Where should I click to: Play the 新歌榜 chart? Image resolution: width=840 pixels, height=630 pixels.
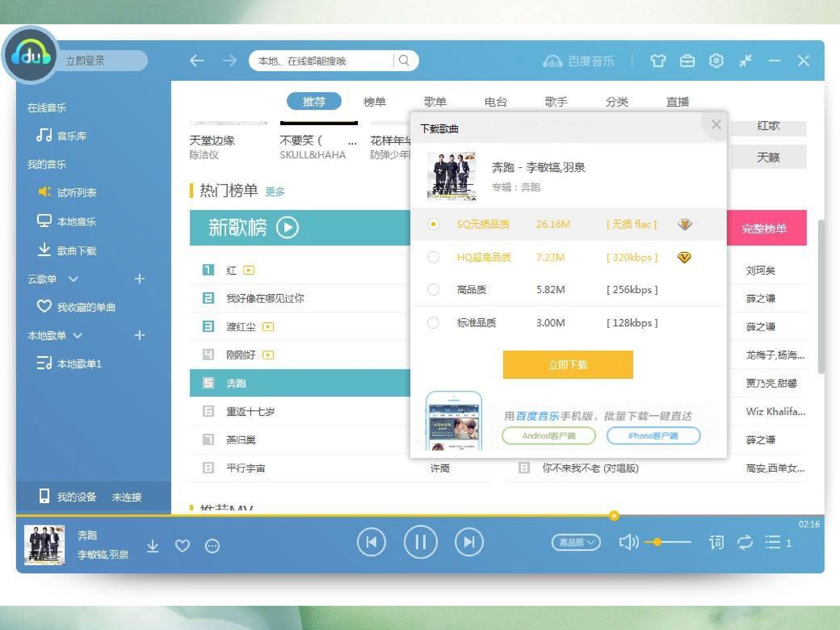coord(288,228)
